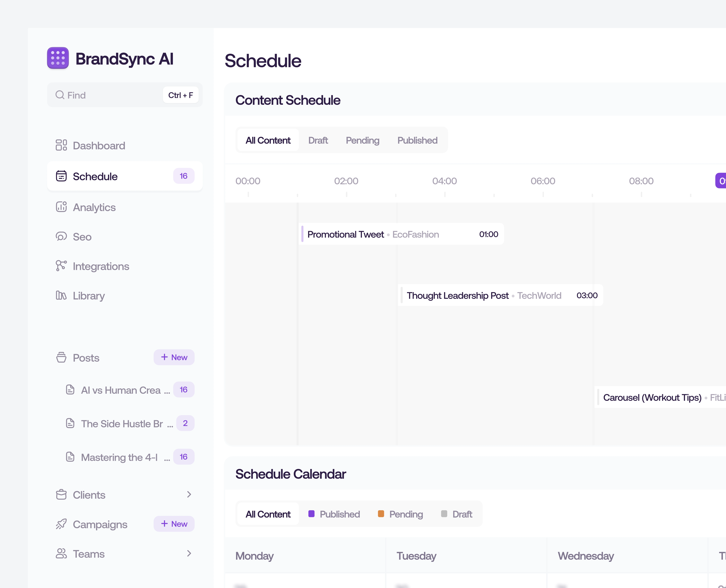Viewport: 726px width, 588px height.
Task: Open the Dashboard grid icon
Action: 61,145
